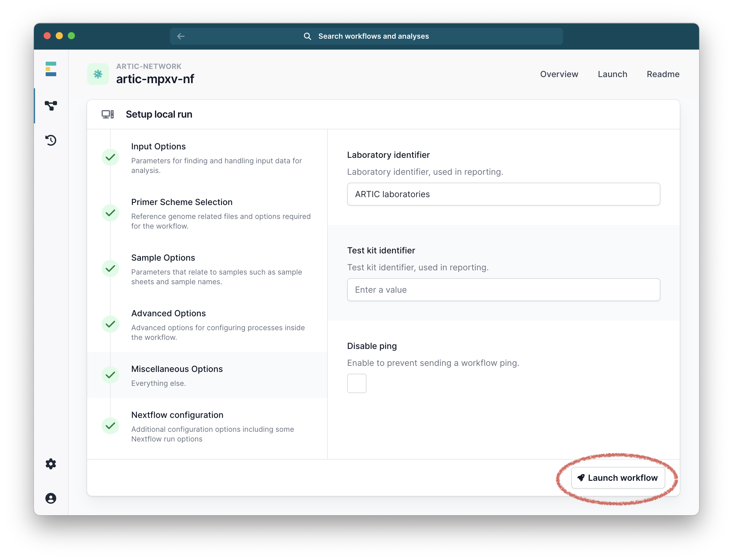
Task: Open user account profile icon
Action: pyautogui.click(x=51, y=498)
